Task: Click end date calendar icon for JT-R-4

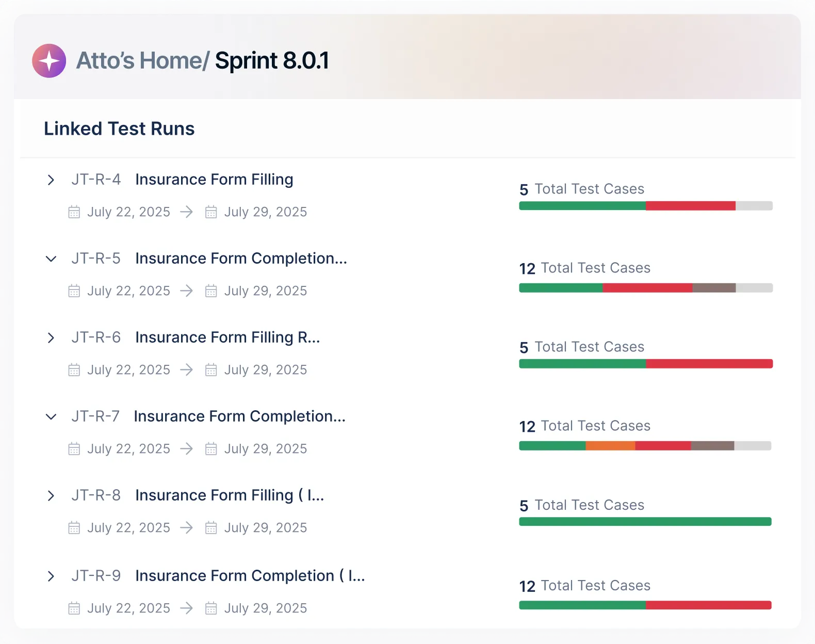Action: click(211, 212)
